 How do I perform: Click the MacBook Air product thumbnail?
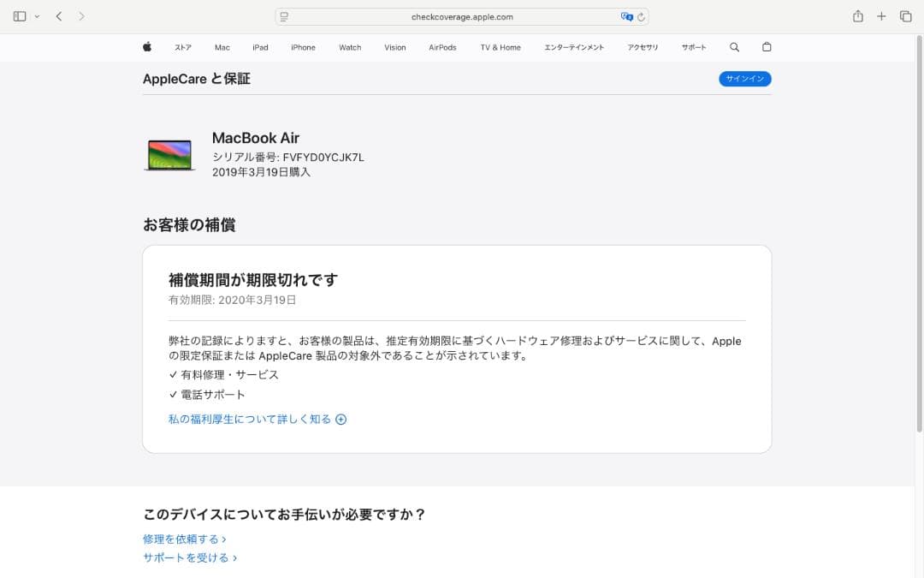pyautogui.click(x=169, y=155)
